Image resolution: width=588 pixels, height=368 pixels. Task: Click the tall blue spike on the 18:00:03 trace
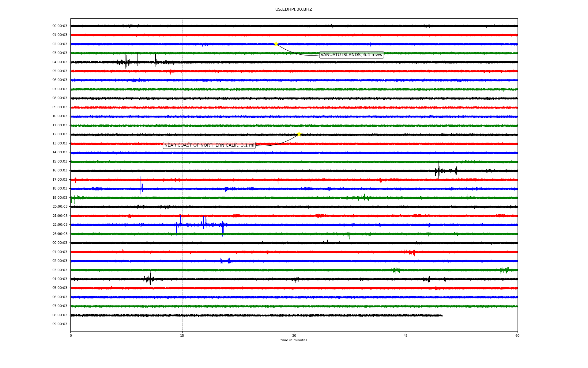pyautogui.click(x=141, y=186)
